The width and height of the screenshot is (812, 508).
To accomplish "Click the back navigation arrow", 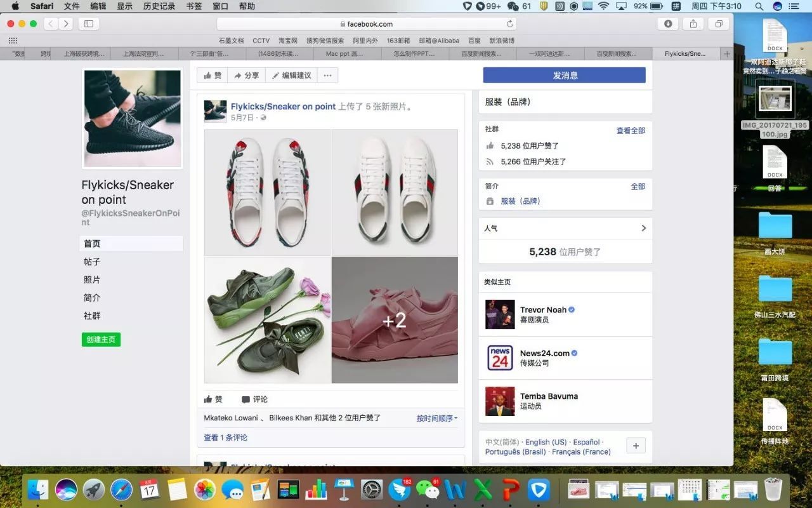I will click(x=51, y=24).
